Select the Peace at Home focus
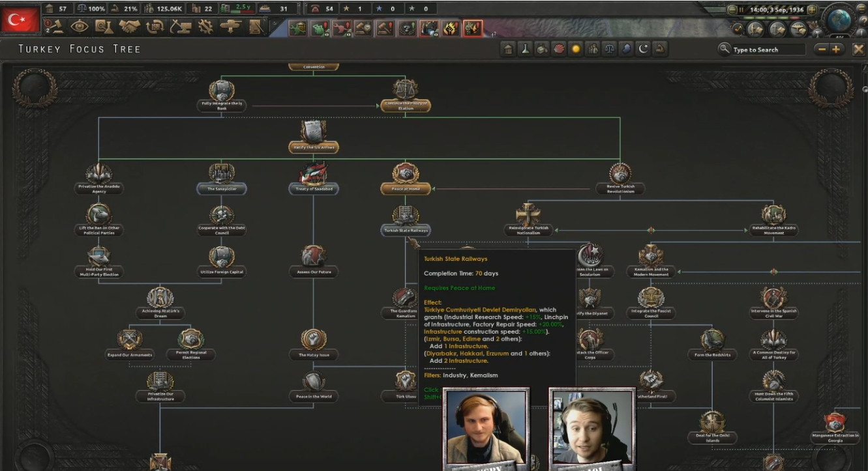The width and height of the screenshot is (868, 471). pyautogui.click(x=405, y=178)
